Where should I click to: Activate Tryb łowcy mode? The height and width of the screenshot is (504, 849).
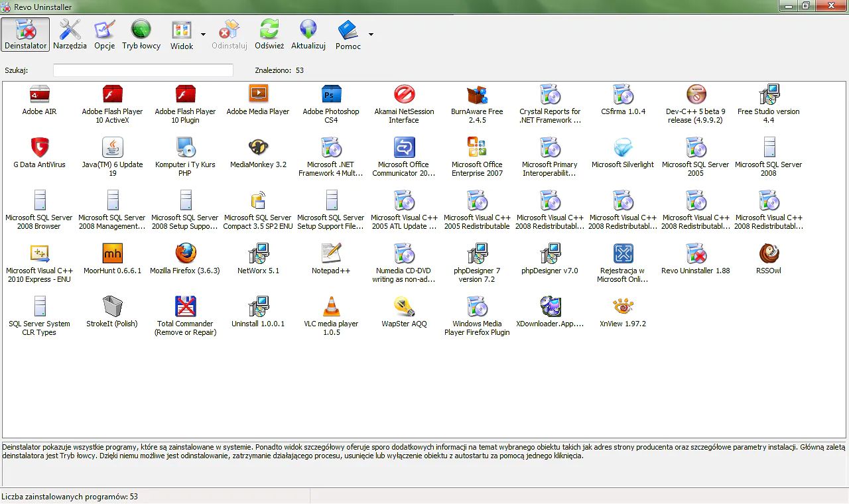[141, 34]
